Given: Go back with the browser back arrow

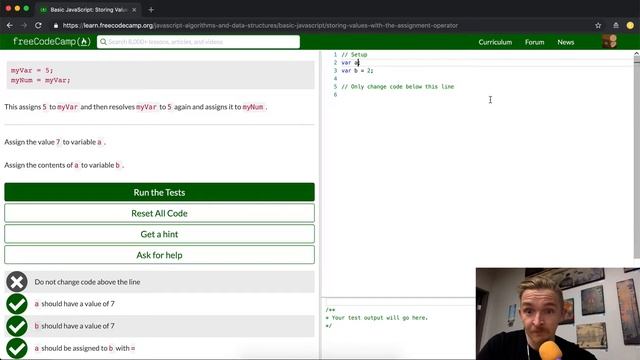Looking at the screenshot, I should (9, 25).
